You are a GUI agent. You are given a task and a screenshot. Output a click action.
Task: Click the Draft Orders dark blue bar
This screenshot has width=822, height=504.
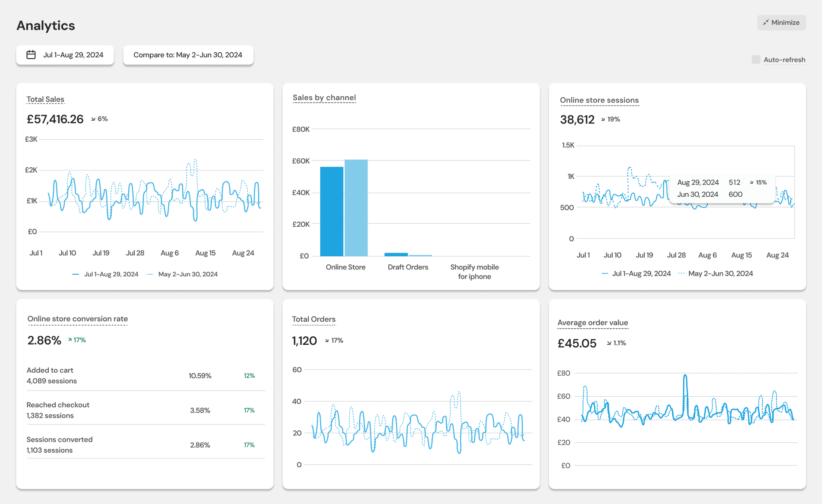click(396, 255)
